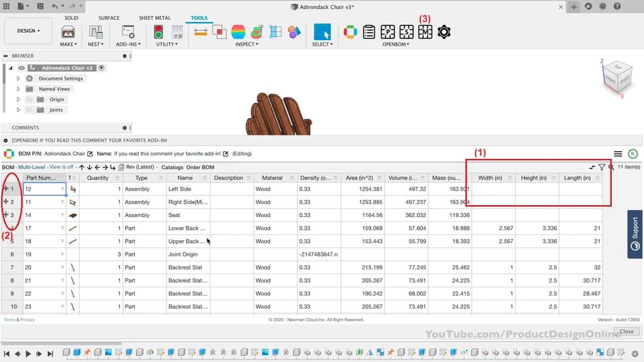Click the Close button
The image size is (644, 362).
coord(627,331)
